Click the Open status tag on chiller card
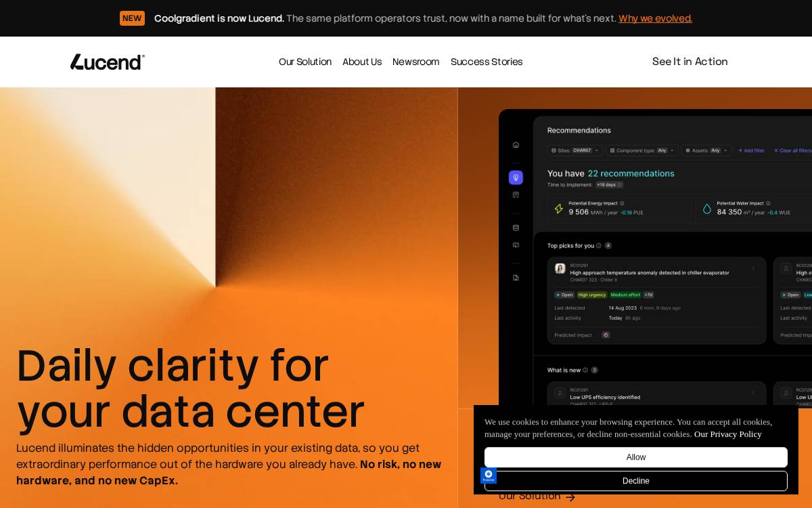Viewport: 812px width, 508px height. [564, 295]
